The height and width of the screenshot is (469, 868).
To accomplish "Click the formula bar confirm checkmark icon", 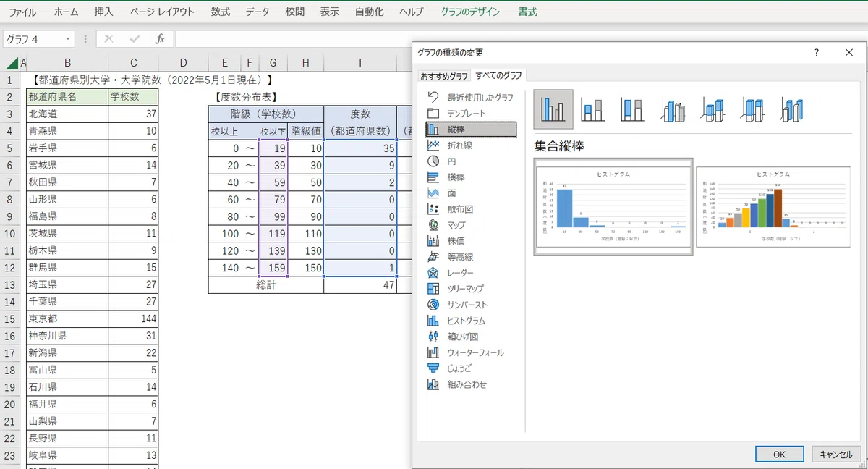I will pos(135,39).
